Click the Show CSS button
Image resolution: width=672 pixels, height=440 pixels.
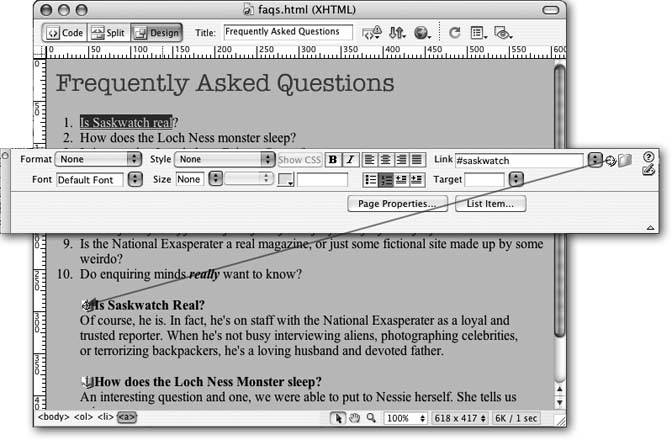pos(300,160)
